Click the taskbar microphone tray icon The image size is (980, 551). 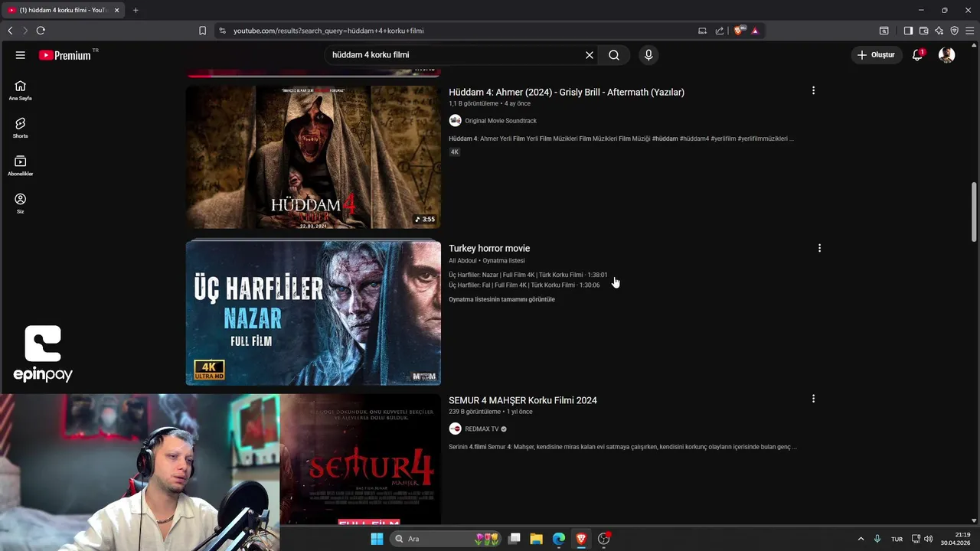click(877, 539)
